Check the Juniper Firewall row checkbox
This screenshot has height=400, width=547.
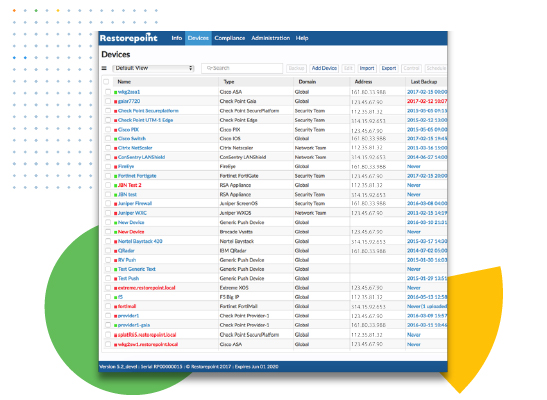tap(108, 204)
